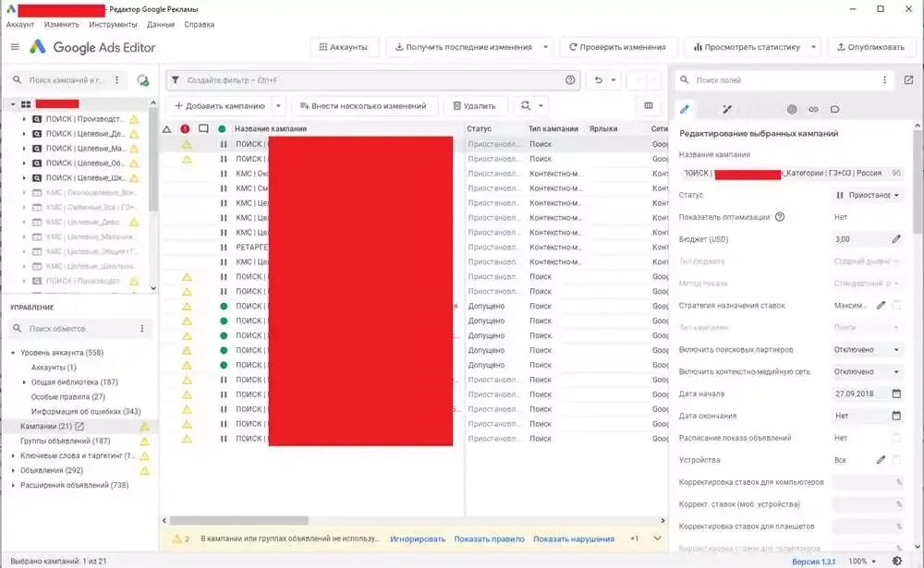The height and width of the screenshot is (568, 924).
Task: Open three-dot options in field search box
Action: (x=884, y=79)
